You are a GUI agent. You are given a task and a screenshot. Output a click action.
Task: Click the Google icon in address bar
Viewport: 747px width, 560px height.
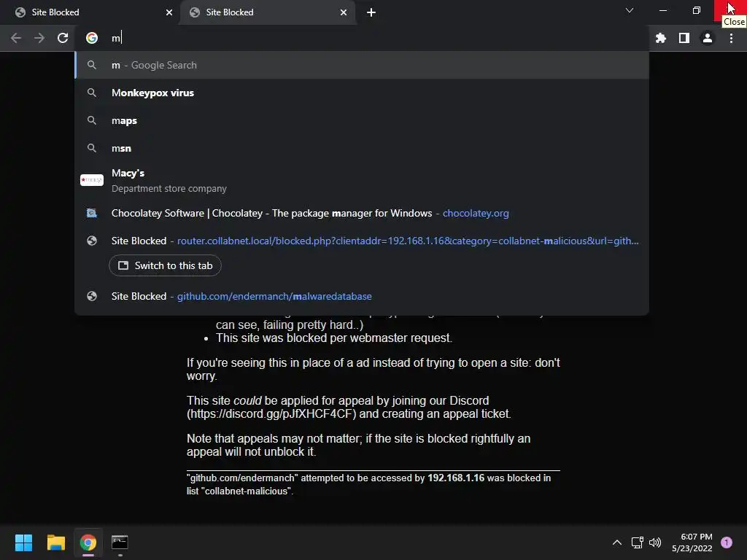click(x=92, y=38)
